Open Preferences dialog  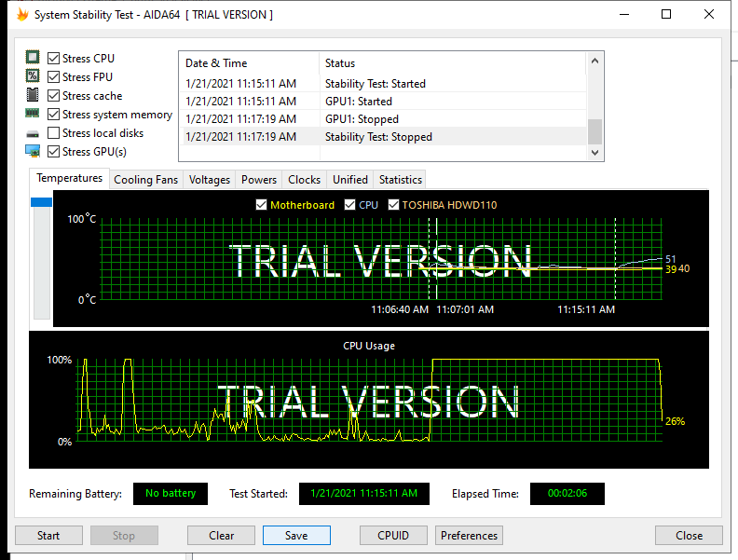(469, 536)
